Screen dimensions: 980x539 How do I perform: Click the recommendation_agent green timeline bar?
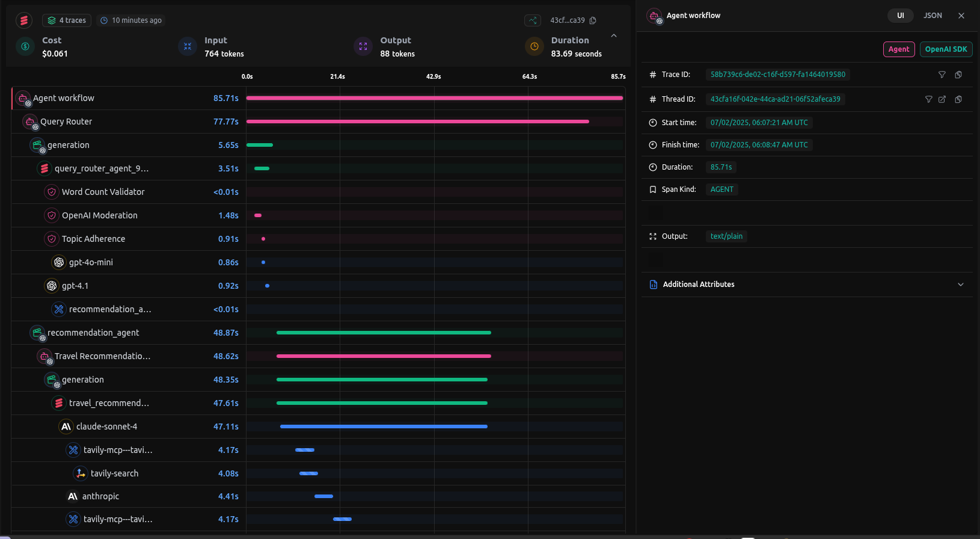tap(384, 333)
